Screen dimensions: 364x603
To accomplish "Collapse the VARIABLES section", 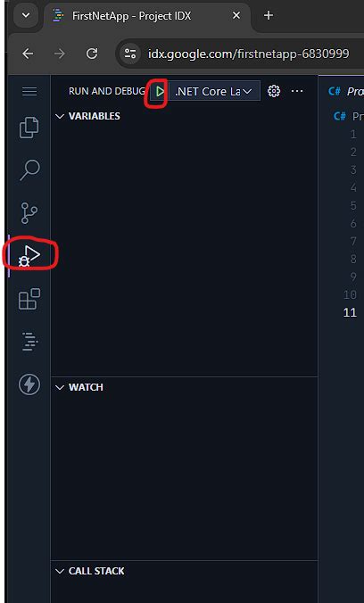I will 88,116.
